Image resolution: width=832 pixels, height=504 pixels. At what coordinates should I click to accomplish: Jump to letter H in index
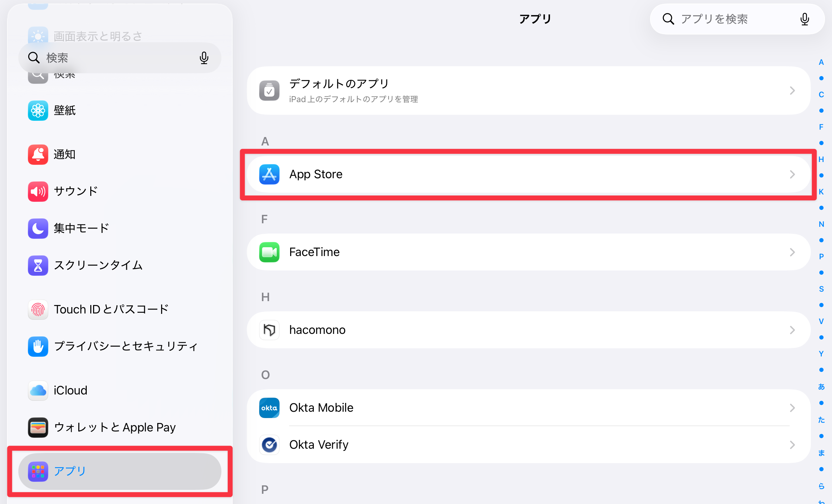821,160
